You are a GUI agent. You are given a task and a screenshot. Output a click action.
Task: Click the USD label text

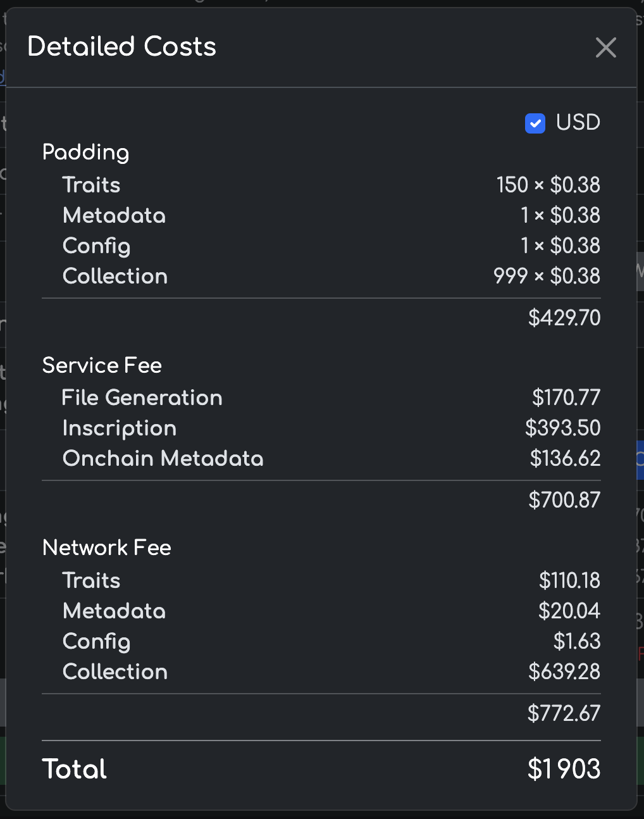(x=578, y=122)
